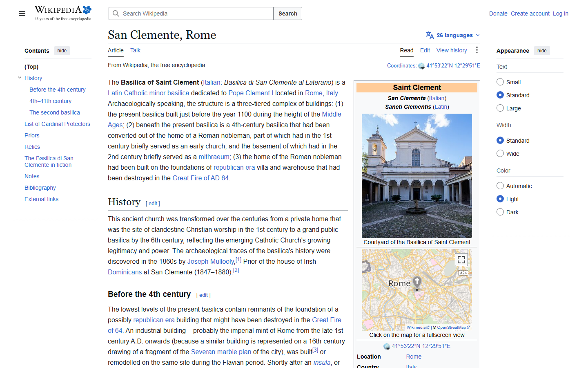Select Wide width option
The height and width of the screenshot is (368, 588).
[x=500, y=153]
